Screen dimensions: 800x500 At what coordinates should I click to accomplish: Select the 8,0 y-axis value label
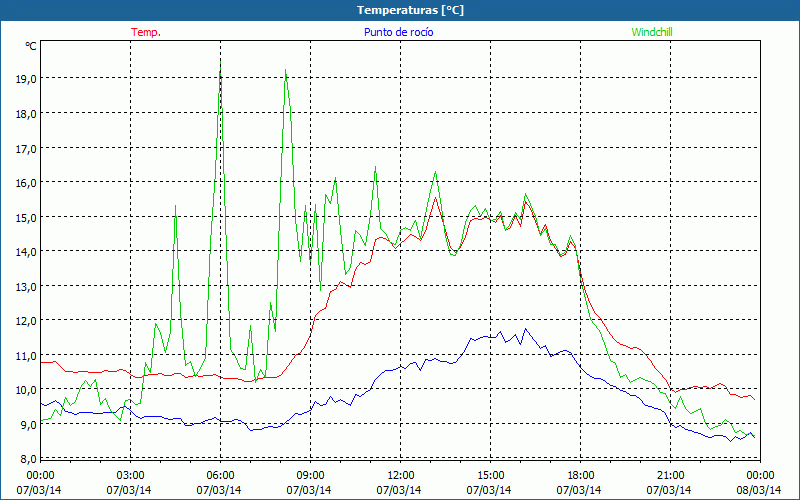(x=25, y=459)
